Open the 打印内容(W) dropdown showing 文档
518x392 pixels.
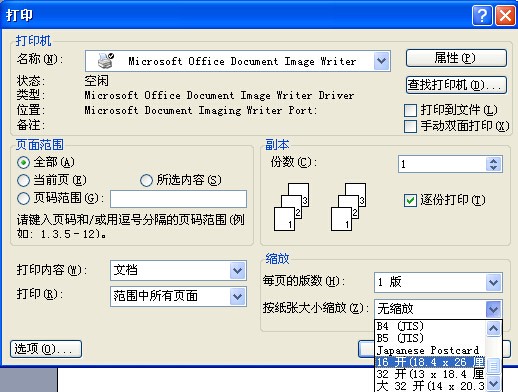click(238, 270)
